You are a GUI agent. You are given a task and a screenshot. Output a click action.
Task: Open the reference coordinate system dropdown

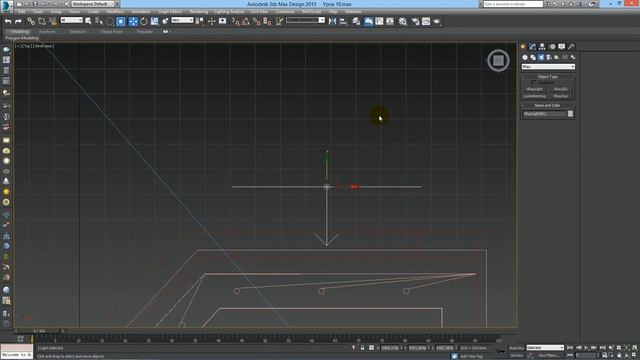pyautogui.click(x=182, y=20)
